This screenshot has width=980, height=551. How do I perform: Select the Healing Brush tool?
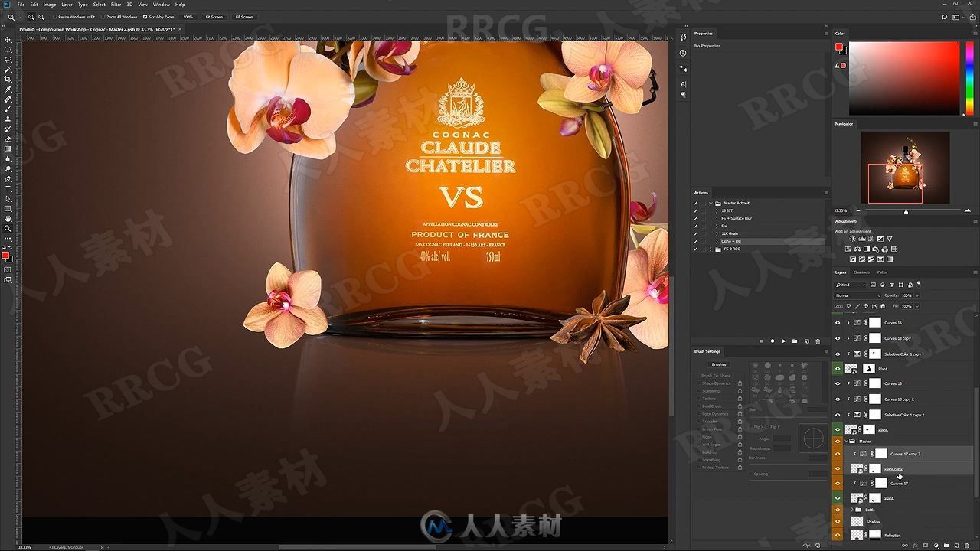pos(8,99)
